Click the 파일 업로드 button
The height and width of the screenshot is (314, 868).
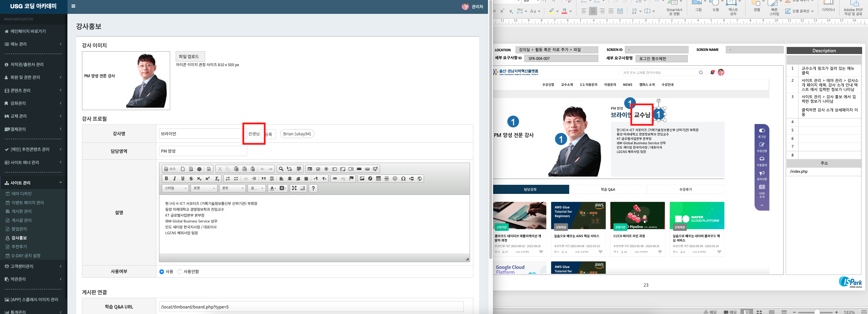click(x=190, y=56)
